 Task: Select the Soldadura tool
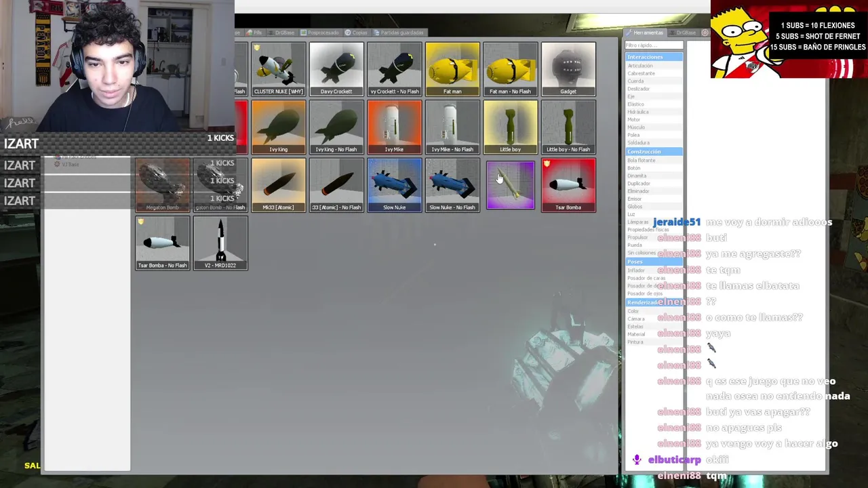point(639,143)
